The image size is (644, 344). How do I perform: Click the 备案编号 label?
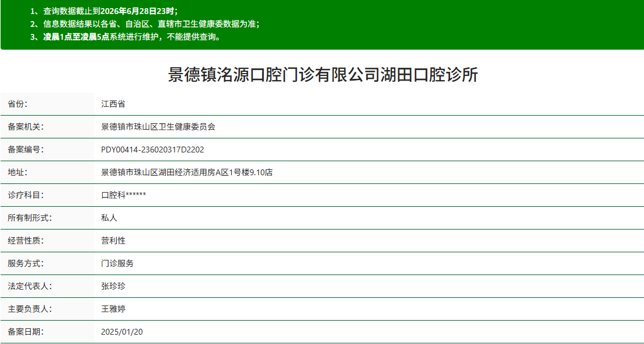pos(26,150)
